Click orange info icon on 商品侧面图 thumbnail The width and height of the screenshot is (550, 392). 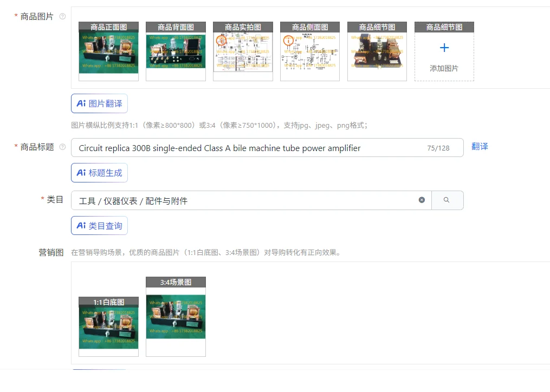pos(288,40)
